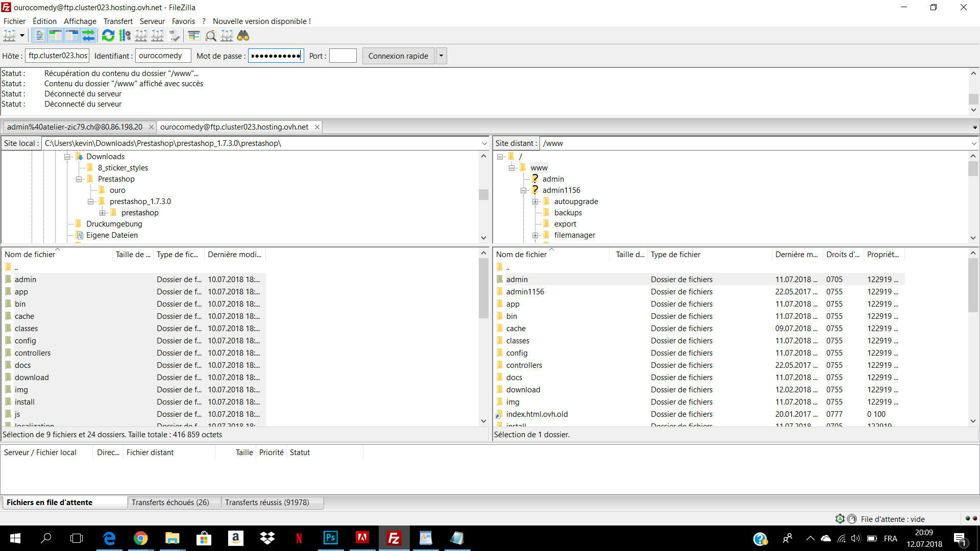Click the binoculars search icon
980x551 pixels.
pos(243,36)
